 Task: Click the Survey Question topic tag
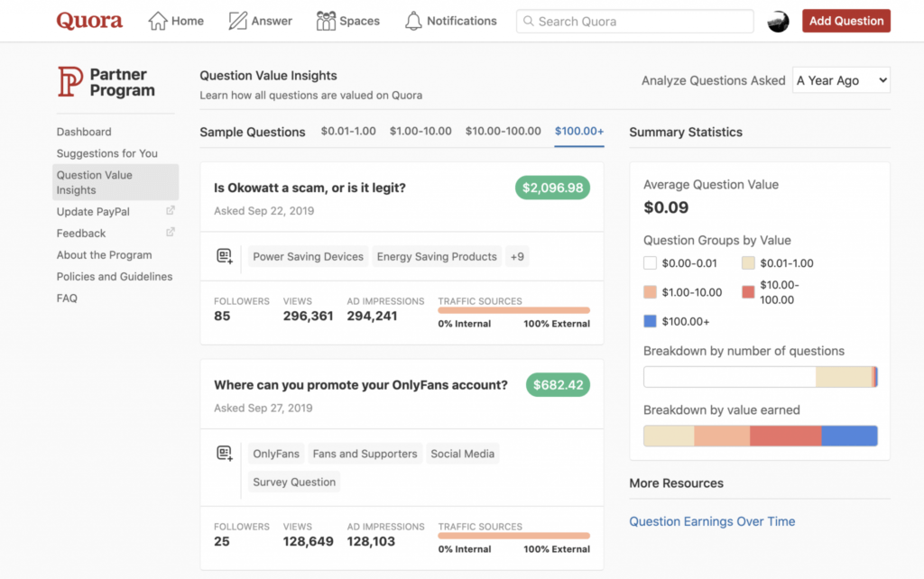(x=294, y=482)
